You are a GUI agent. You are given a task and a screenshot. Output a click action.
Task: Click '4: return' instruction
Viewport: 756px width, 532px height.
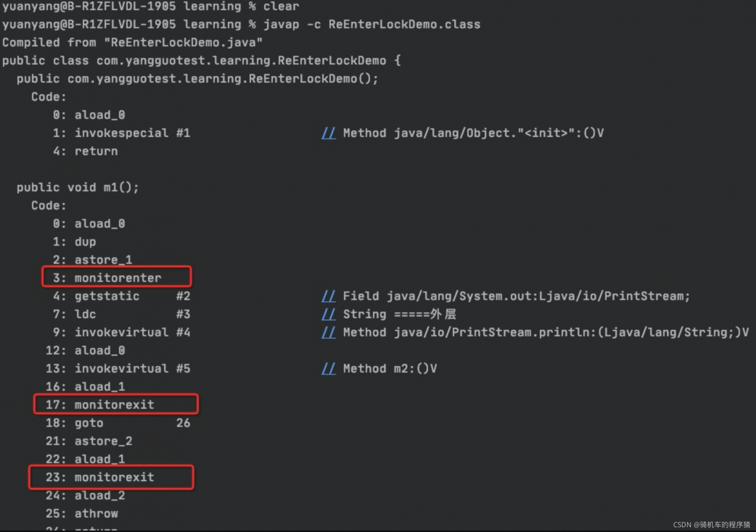[85, 151]
